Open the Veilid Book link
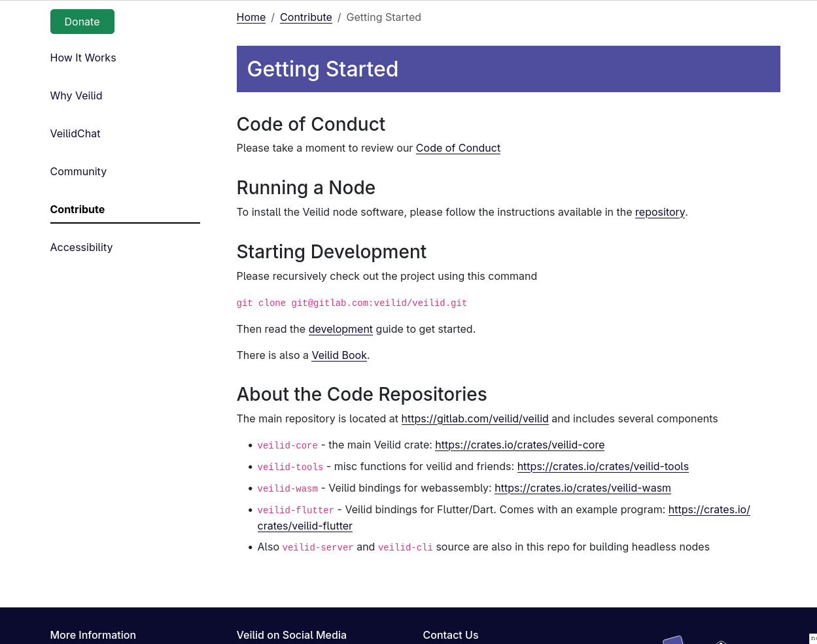 [339, 356]
